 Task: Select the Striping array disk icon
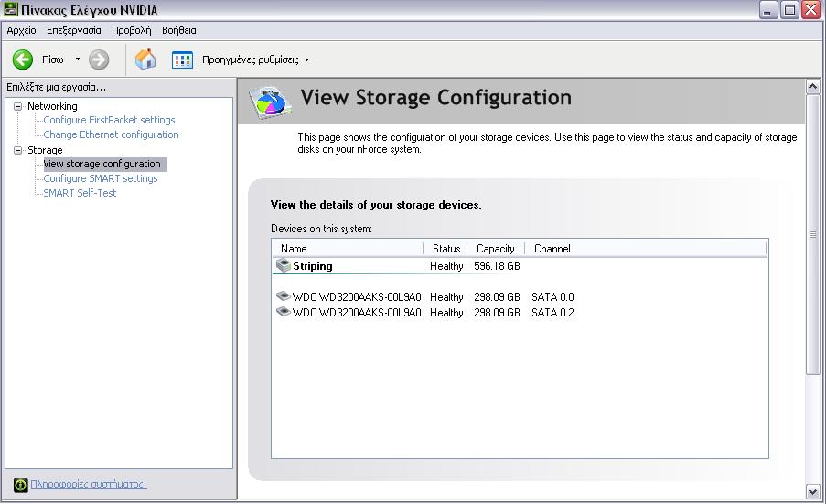click(x=284, y=265)
